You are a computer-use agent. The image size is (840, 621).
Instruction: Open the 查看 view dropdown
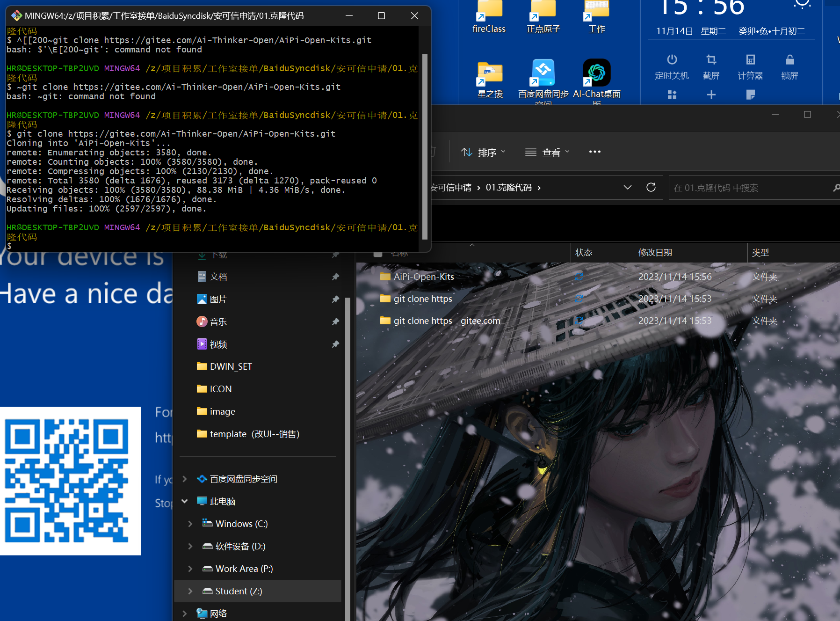tap(547, 152)
